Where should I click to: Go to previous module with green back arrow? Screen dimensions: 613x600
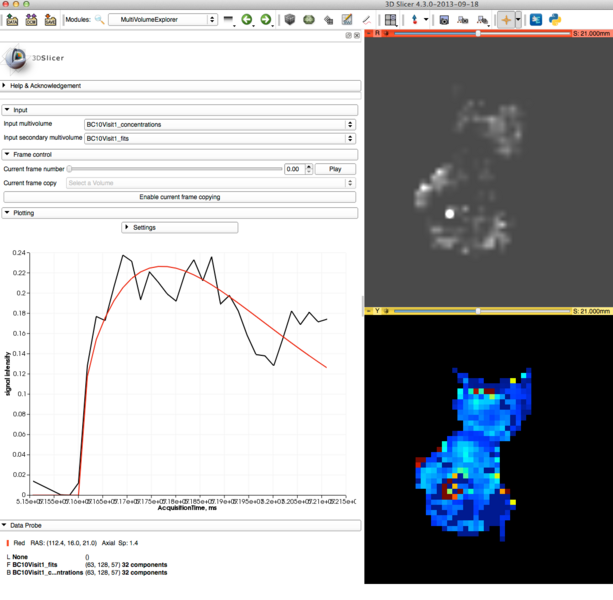[247, 19]
